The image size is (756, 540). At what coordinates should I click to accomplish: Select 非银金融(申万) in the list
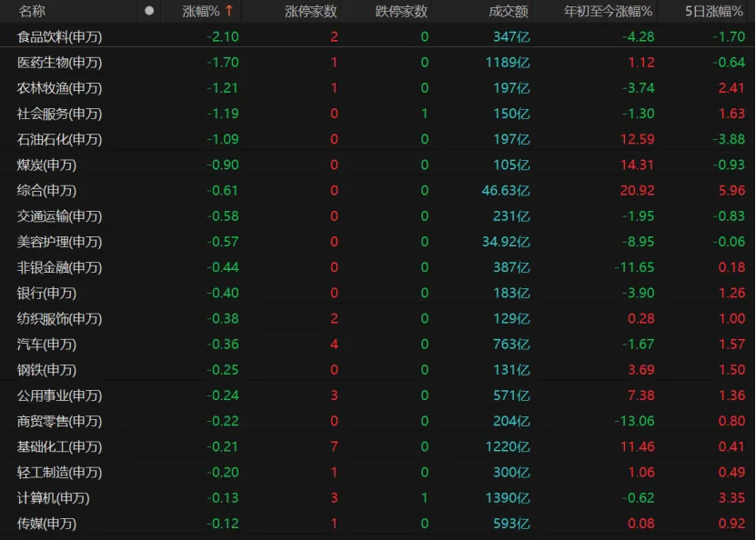(60, 267)
